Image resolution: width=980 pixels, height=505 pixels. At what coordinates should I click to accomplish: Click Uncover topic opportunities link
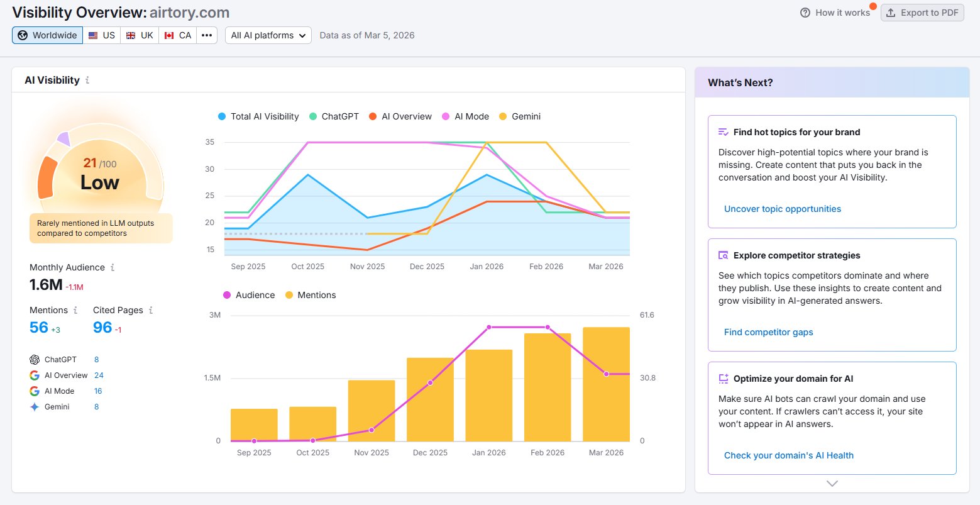tap(783, 209)
